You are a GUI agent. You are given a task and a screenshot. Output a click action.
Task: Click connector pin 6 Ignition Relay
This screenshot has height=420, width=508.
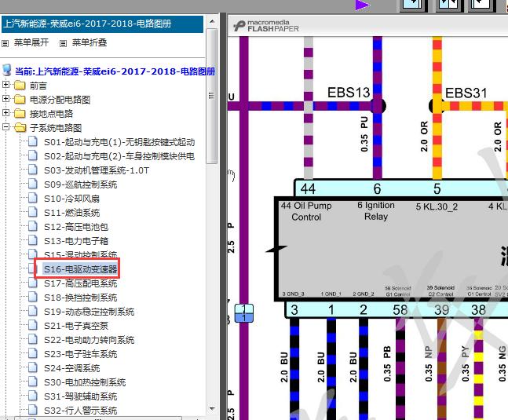(377, 188)
